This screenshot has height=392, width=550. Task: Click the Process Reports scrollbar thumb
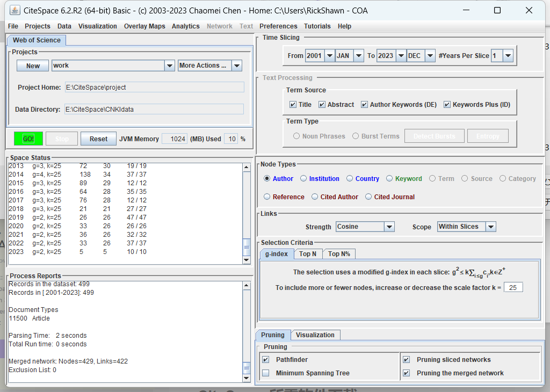click(x=246, y=368)
